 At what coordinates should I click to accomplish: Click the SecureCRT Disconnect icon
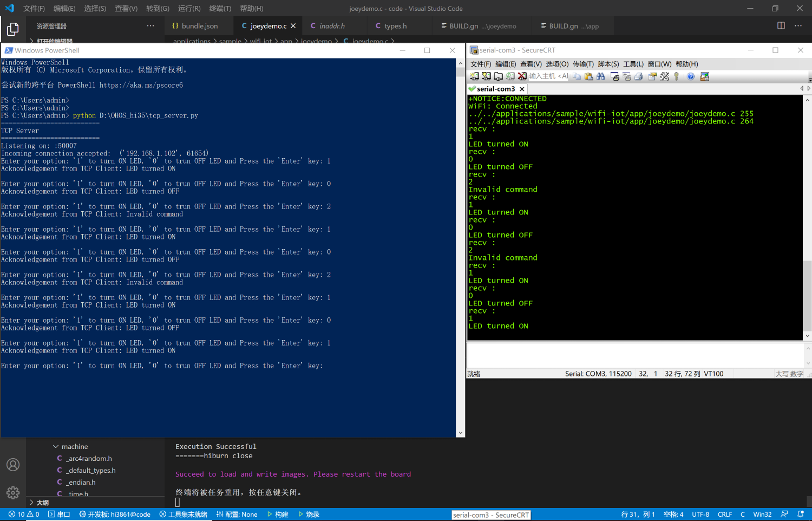pos(522,76)
